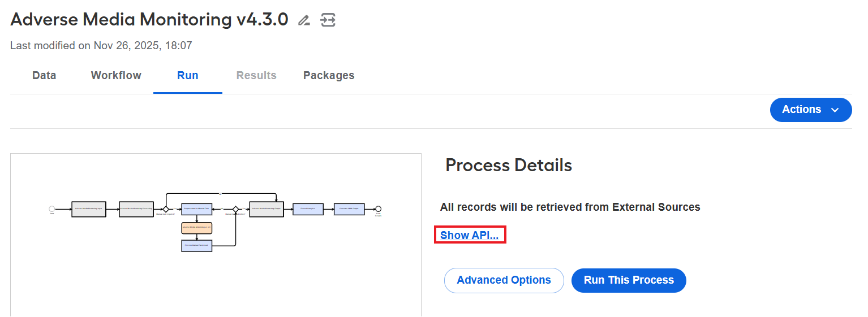This screenshot has height=317, width=868.
Task: Select the orange Adverse Media Monitoring subprocess node
Action: [197, 228]
